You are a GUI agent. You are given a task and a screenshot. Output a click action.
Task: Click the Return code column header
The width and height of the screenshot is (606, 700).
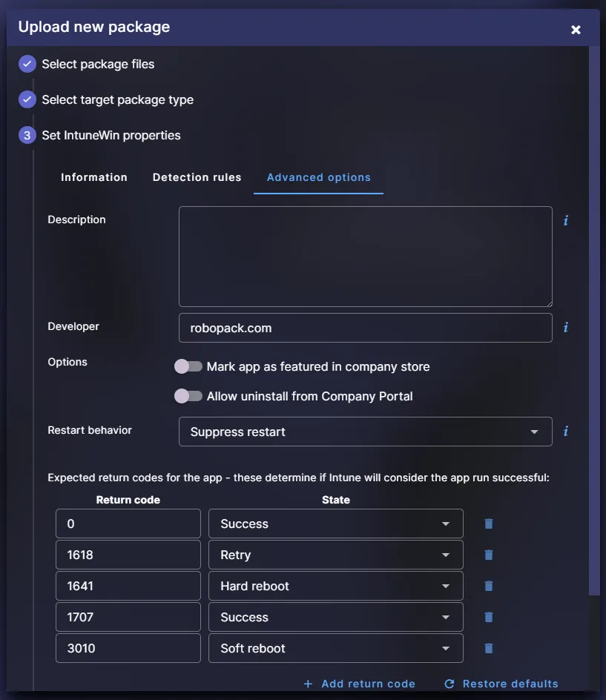[x=128, y=500]
